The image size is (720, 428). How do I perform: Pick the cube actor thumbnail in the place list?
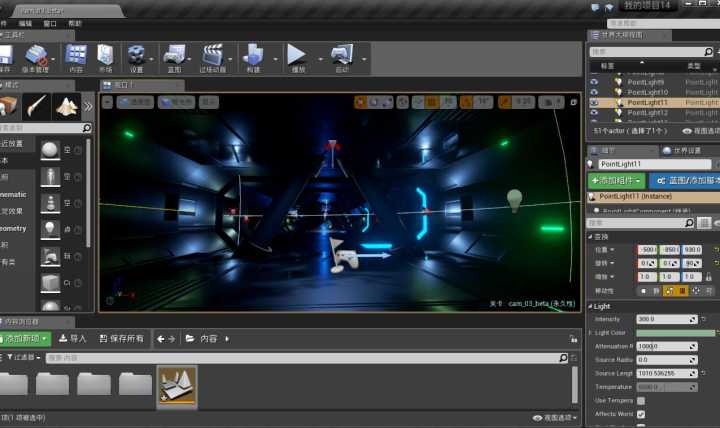[50, 283]
